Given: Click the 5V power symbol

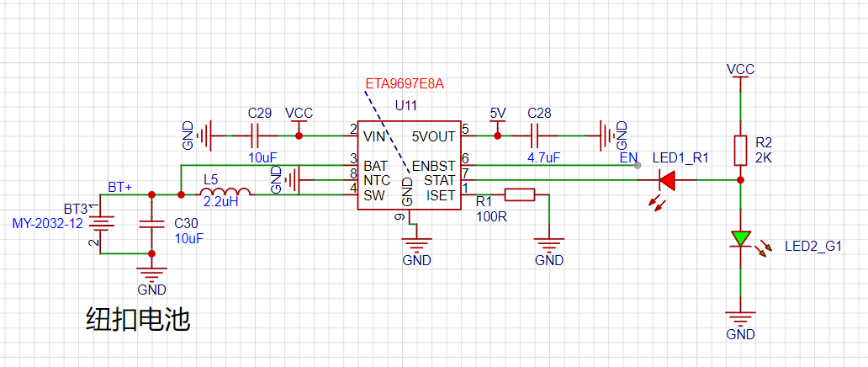Looking at the screenshot, I should pos(497,115).
